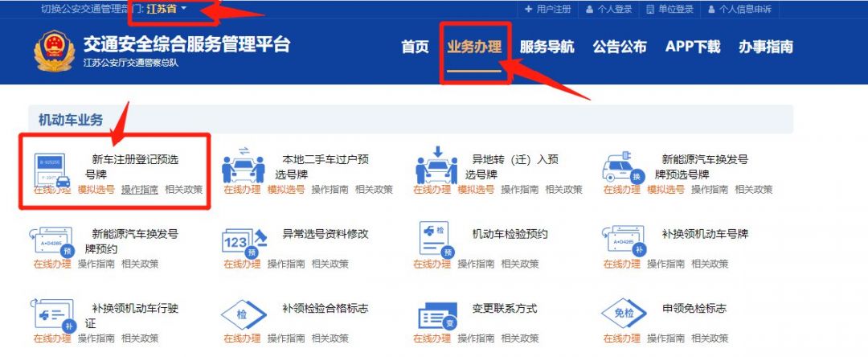Click the 用户注册 link

tap(548, 9)
